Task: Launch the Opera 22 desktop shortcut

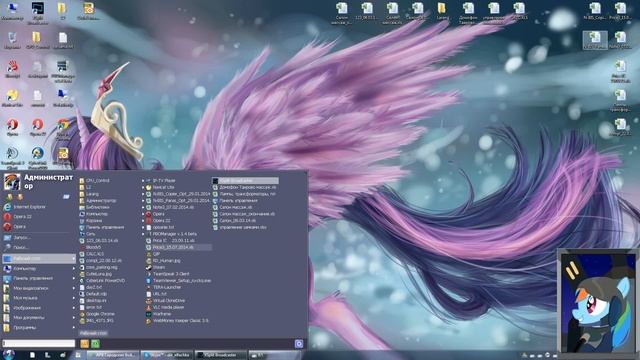Action: pos(37,127)
